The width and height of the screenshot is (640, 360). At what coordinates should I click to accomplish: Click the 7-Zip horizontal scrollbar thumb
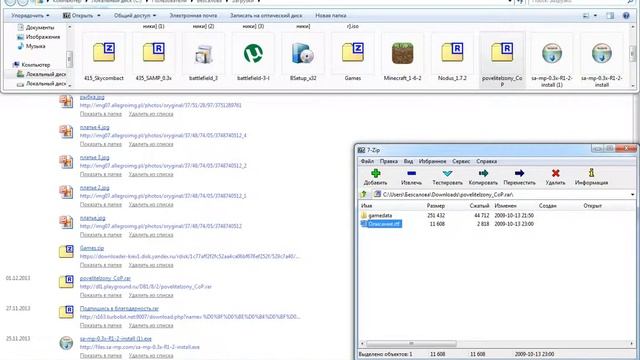coord(411,344)
